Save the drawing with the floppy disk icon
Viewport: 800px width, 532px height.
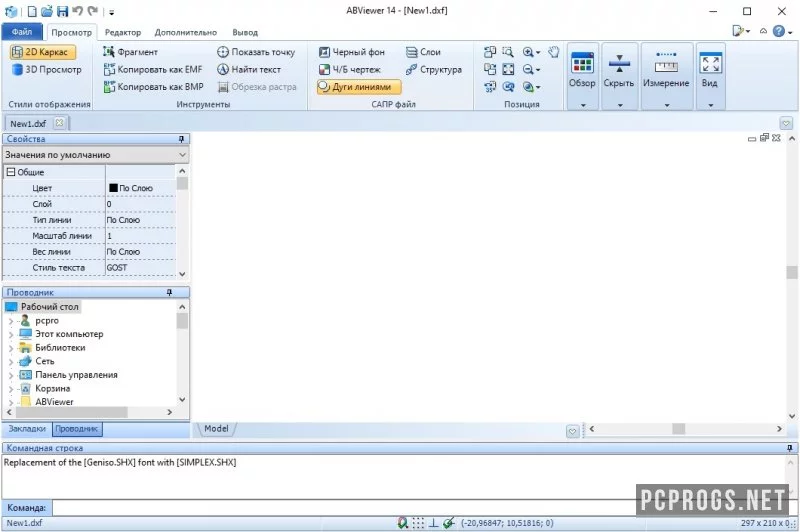pos(62,11)
